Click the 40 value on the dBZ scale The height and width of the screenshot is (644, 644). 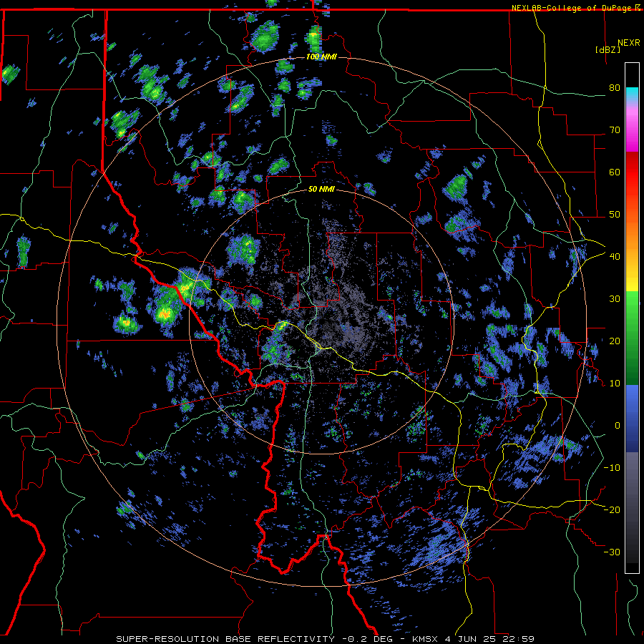pyautogui.click(x=615, y=257)
